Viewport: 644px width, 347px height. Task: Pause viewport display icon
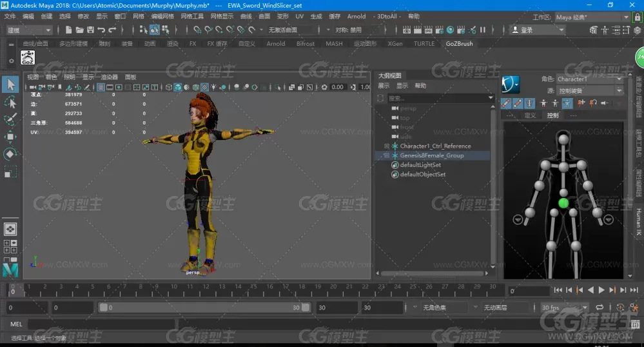coord(483,30)
